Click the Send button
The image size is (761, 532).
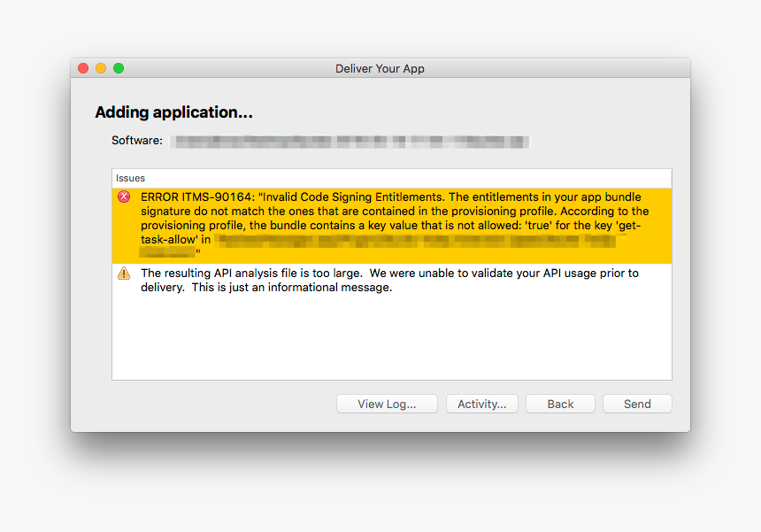[x=637, y=404]
